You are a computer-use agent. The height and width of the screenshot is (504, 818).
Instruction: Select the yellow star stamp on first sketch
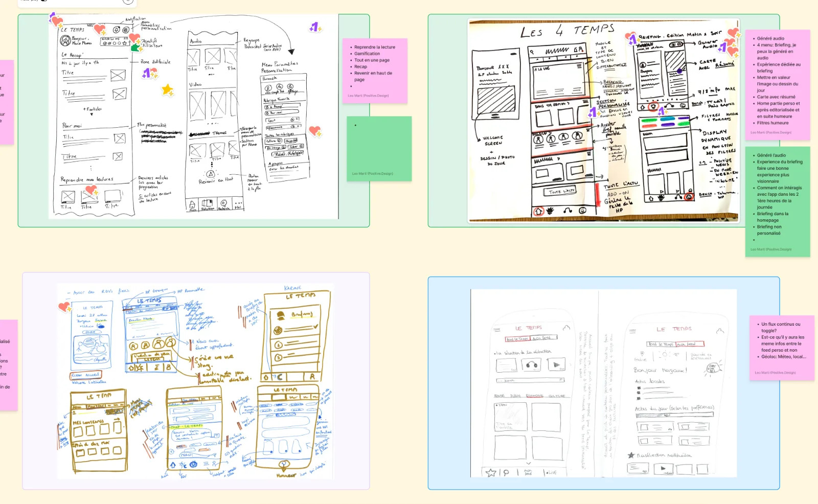(167, 90)
